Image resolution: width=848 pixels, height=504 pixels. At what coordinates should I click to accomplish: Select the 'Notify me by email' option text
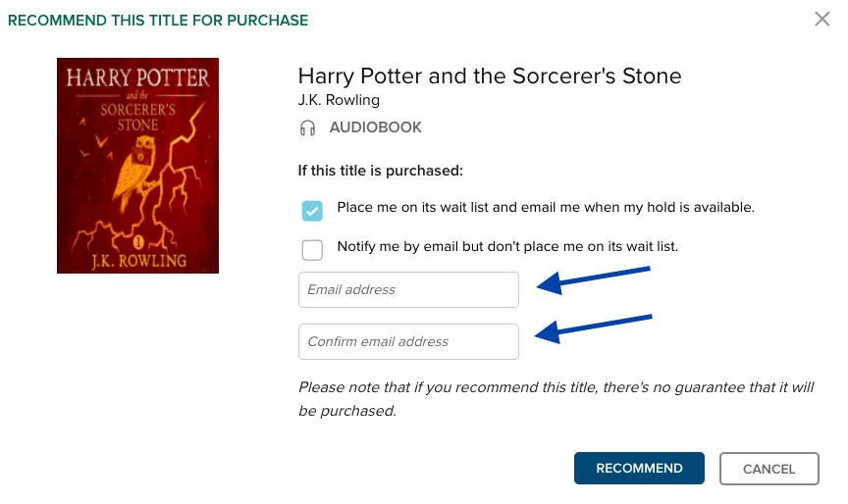(x=507, y=247)
